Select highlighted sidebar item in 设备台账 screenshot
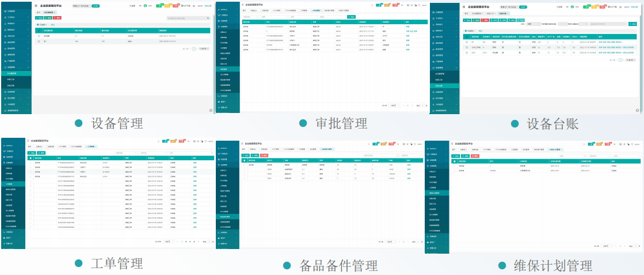644x275 pixels. point(445,86)
